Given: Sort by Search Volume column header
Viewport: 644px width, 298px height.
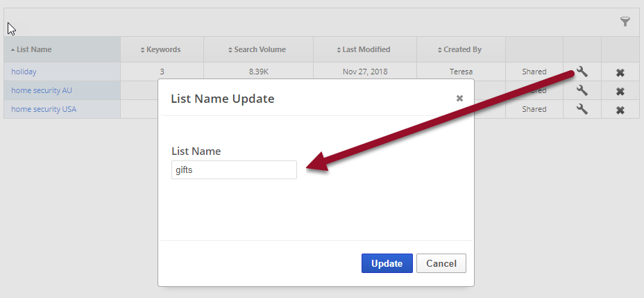Looking at the screenshot, I should [x=258, y=50].
